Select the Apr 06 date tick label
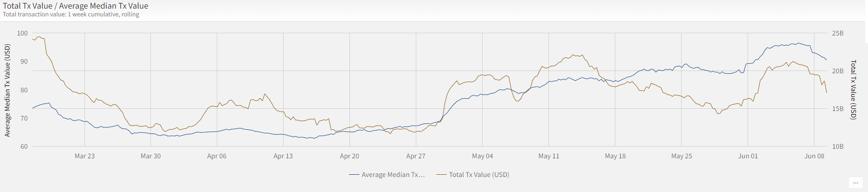 point(217,156)
